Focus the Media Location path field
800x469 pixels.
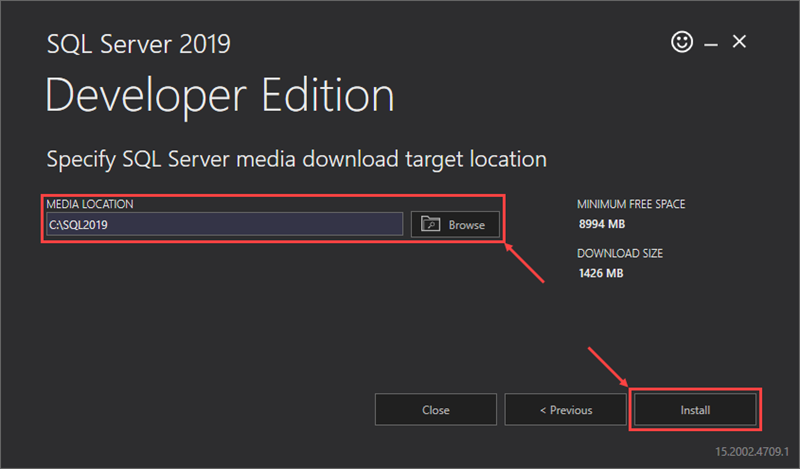(224, 224)
